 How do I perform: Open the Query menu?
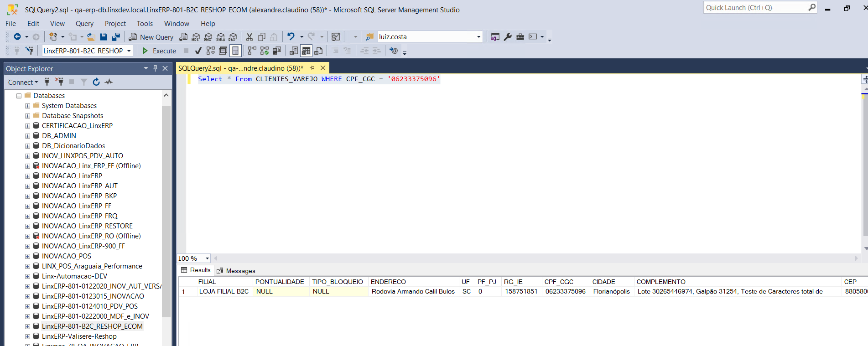coord(84,24)
